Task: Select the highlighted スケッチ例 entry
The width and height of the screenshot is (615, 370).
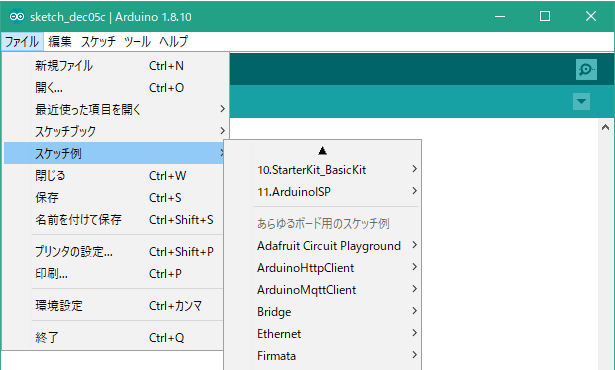Action: [x=114, y=153]
